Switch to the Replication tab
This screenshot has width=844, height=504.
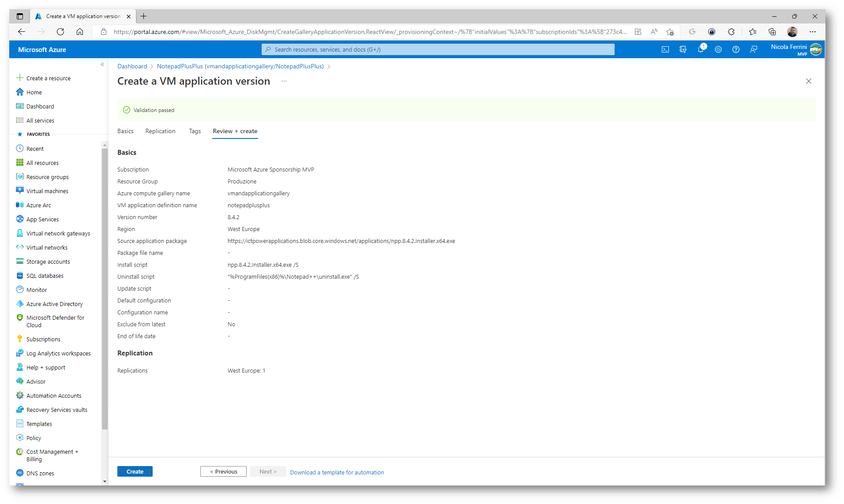(x=160, y=131)
